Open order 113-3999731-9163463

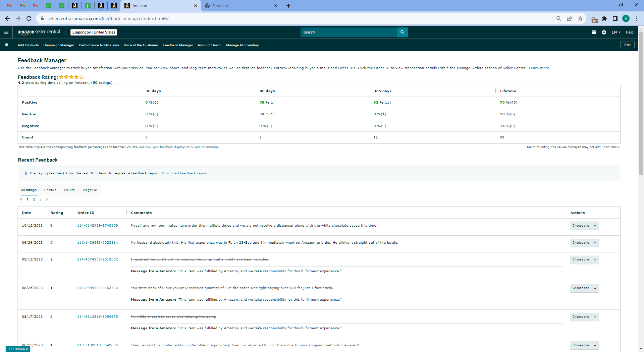[98, 288]
